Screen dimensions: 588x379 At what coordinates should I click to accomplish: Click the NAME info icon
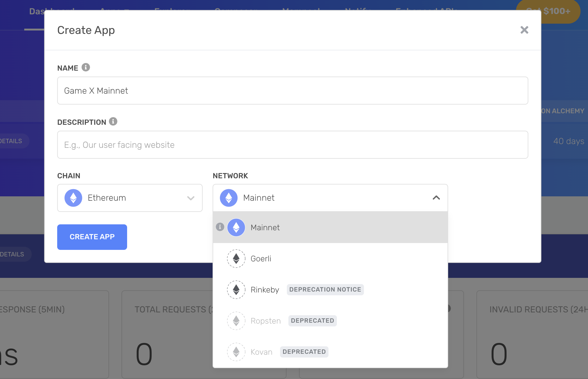click(86, 67)
